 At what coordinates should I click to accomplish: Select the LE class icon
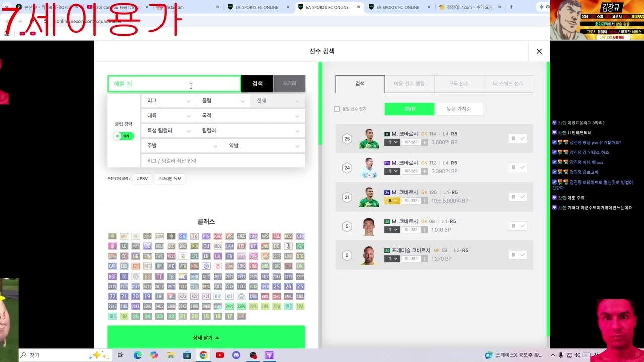pos(124,246)
